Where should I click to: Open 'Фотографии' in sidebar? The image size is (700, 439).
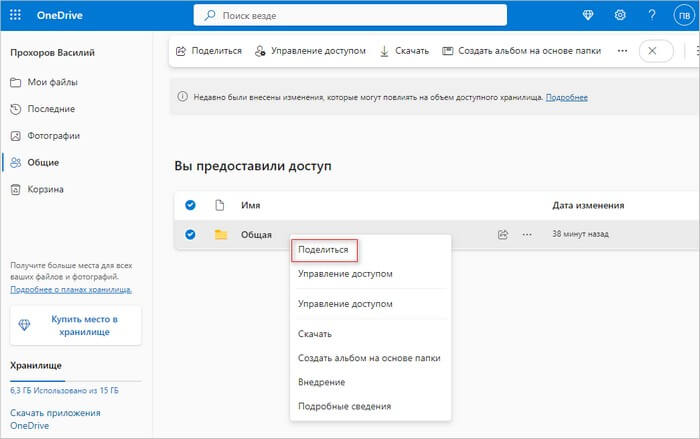(45, 136)
